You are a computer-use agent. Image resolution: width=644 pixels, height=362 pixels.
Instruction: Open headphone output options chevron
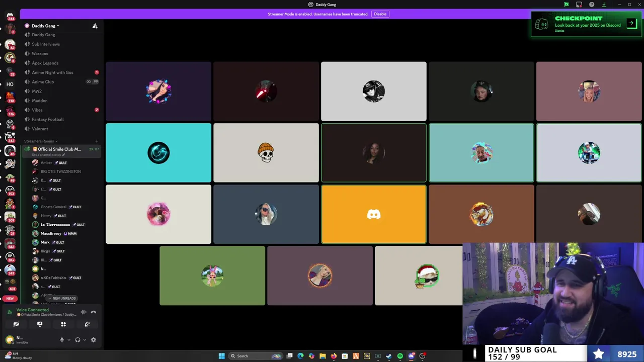(x=84, y=340)
